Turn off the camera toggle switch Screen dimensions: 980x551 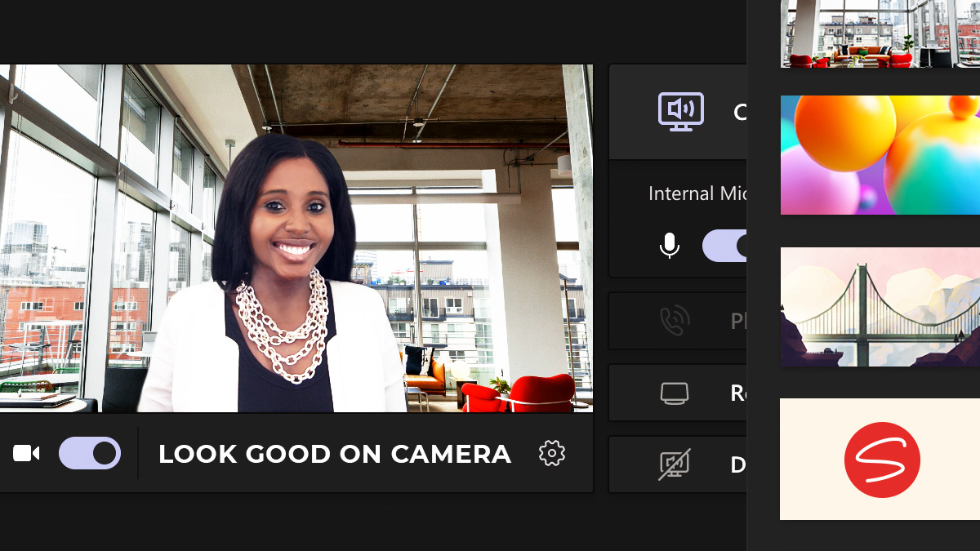tap(90, 453)
